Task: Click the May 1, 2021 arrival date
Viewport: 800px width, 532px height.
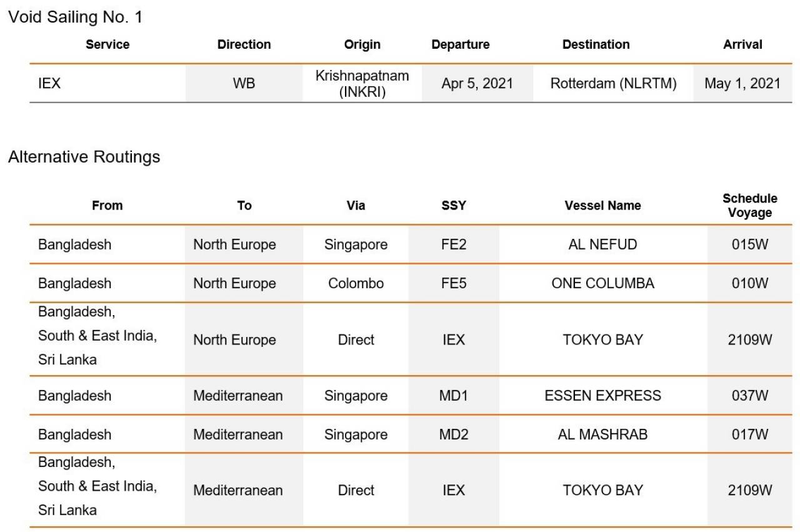Action: tap(742, 83)
